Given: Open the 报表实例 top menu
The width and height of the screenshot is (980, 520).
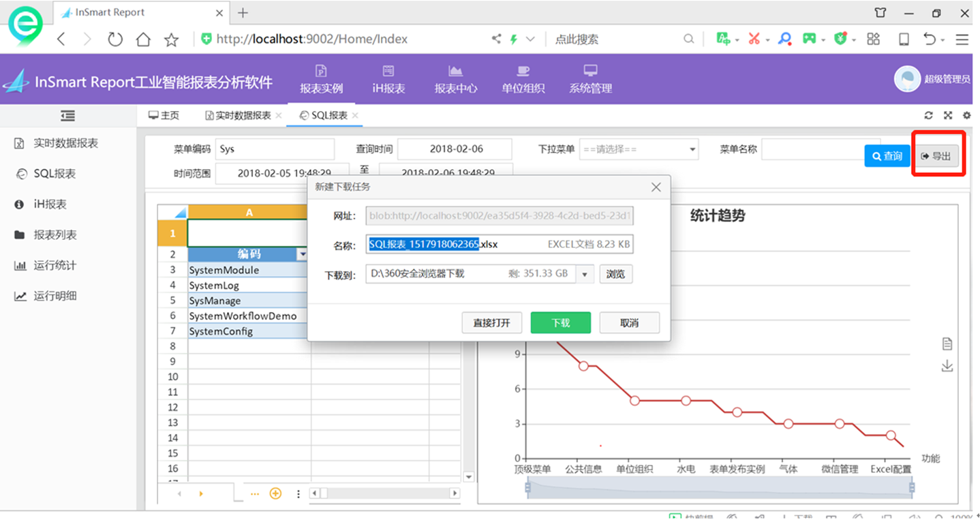Looking at the screenshot, I should tap(321, 80).
